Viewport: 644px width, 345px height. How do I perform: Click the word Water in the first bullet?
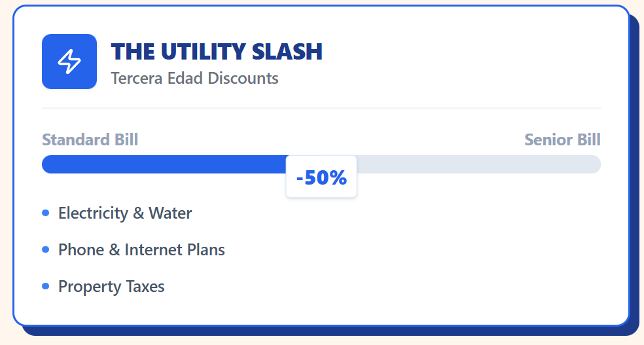(170, 213)
